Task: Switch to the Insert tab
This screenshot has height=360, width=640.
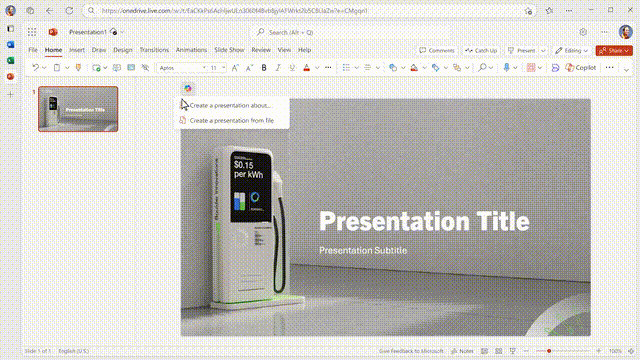Action: 77,50
